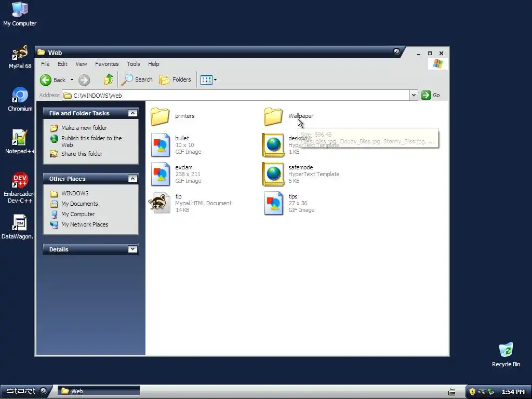The height and width of the screenshot is (399, 532).
Task: Open the Address bar dropdown list
Action: pyautogui.click(x=414, y=96)
